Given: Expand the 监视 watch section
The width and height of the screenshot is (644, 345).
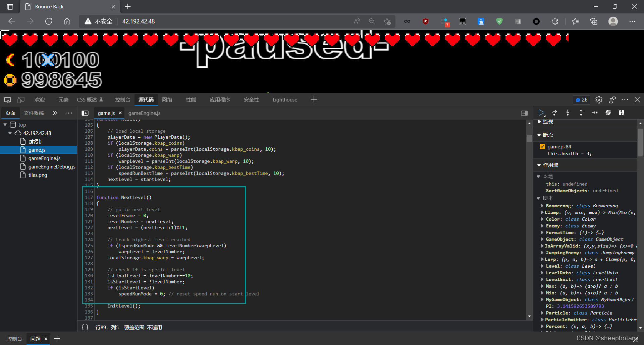Looking at the screenshot, I should pos(539,122).
